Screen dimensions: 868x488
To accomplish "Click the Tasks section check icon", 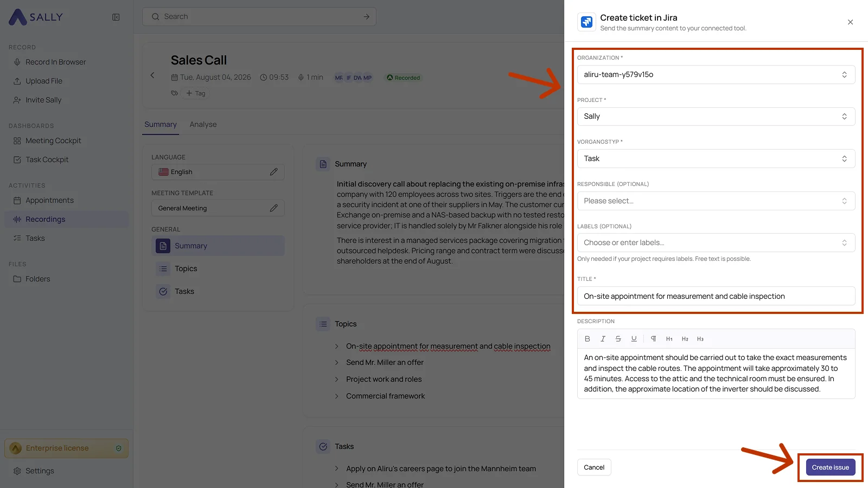I will pyautogui.click(x=323, y=446).
